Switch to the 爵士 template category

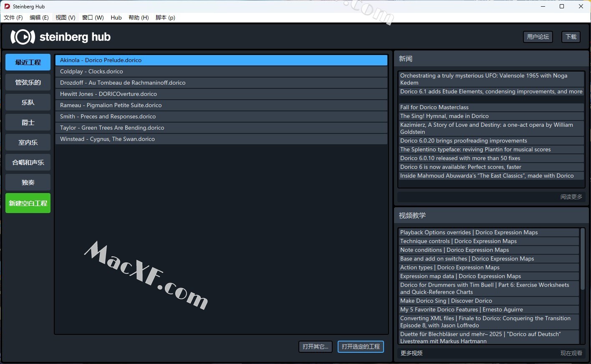click(x=28, y=122)
